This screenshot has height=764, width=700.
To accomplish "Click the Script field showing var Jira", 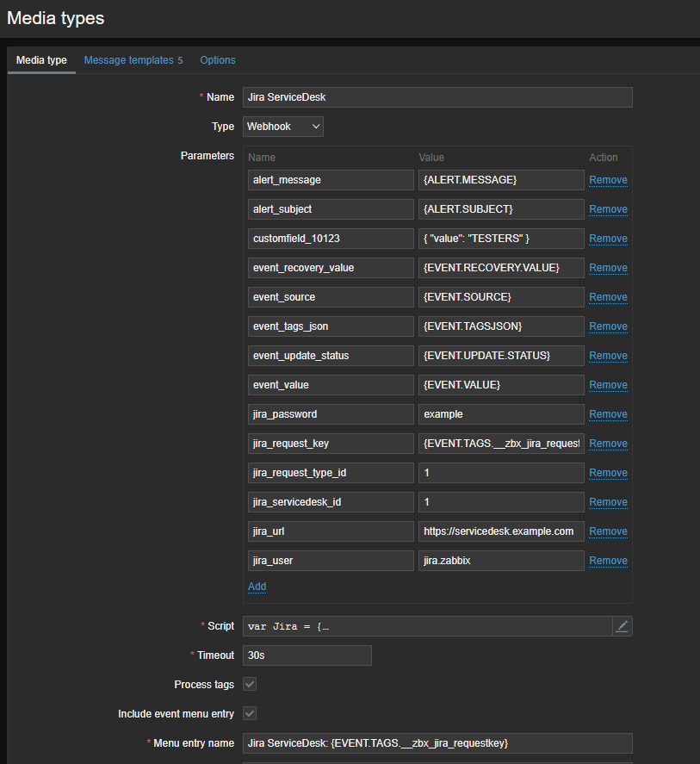I will (426, 626).
